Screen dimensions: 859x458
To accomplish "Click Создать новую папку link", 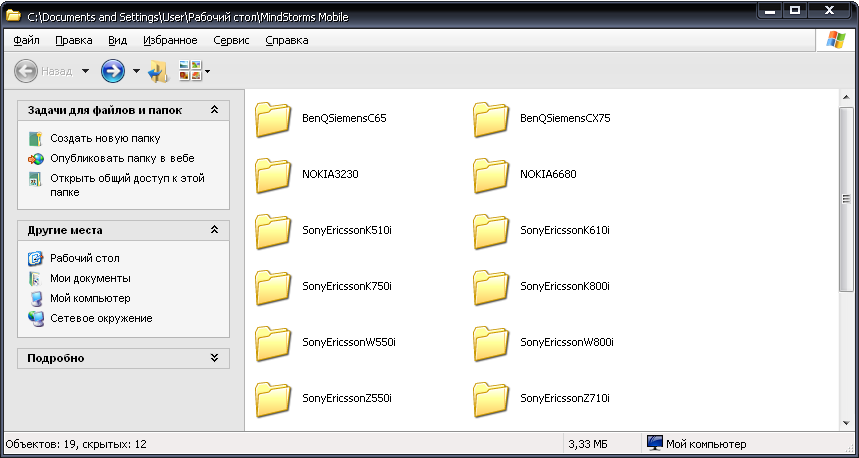I will coord(105,139).
